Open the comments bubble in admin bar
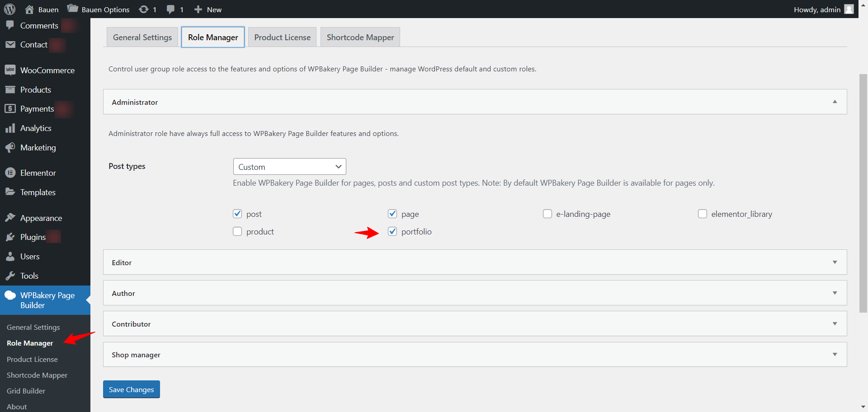868x412 pixels. (x=170, y=9)
